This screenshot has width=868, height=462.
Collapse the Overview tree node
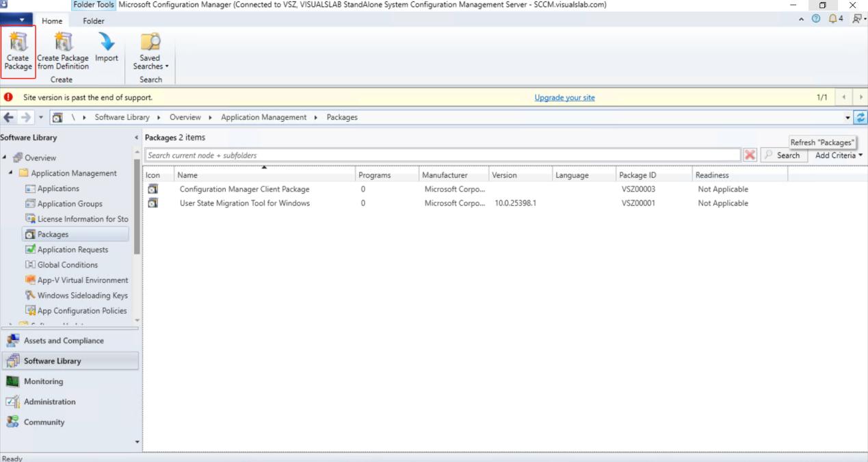pos(4,158)
